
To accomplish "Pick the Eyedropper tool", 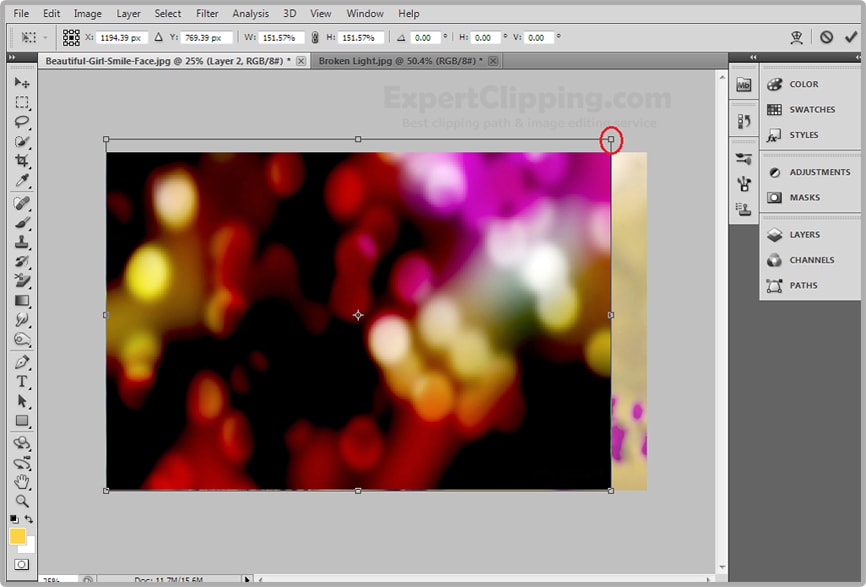I will pos(22,181).
